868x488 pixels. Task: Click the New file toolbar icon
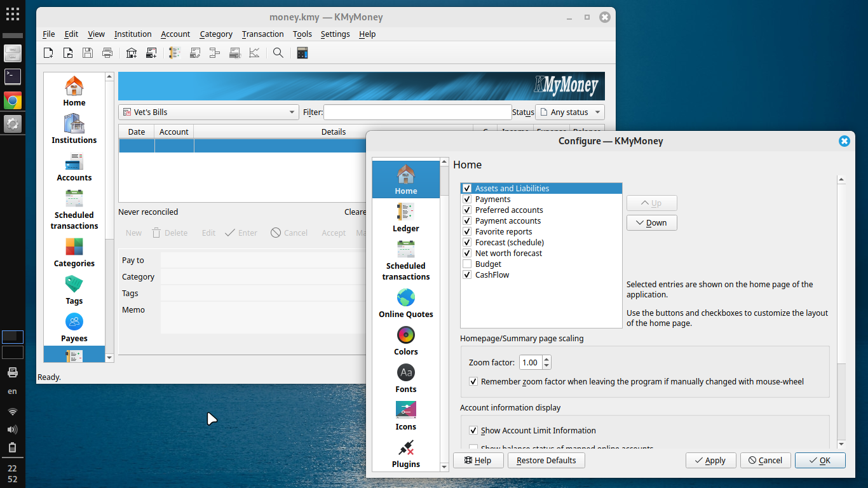point(48,53)
